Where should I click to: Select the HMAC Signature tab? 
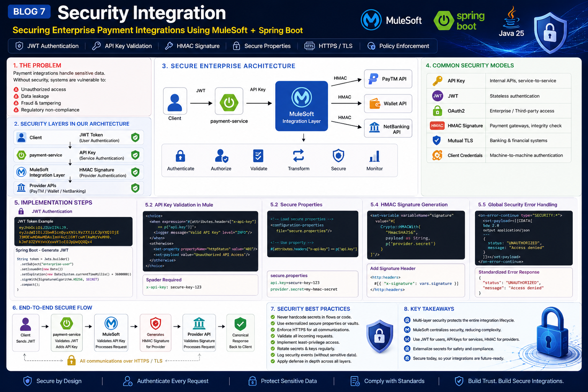click(x=192, y=46)
